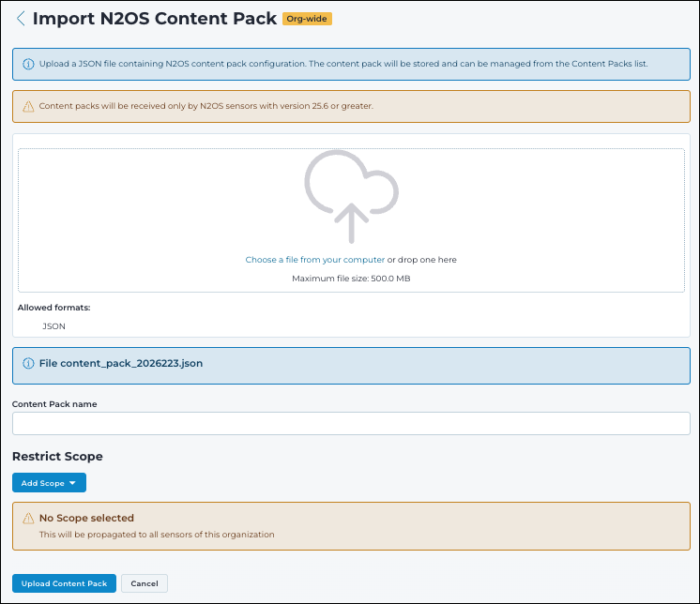Viewport: 700px width, 604px height.
Task: Click the Restrict Scope heading
Action: click(57, 457)
